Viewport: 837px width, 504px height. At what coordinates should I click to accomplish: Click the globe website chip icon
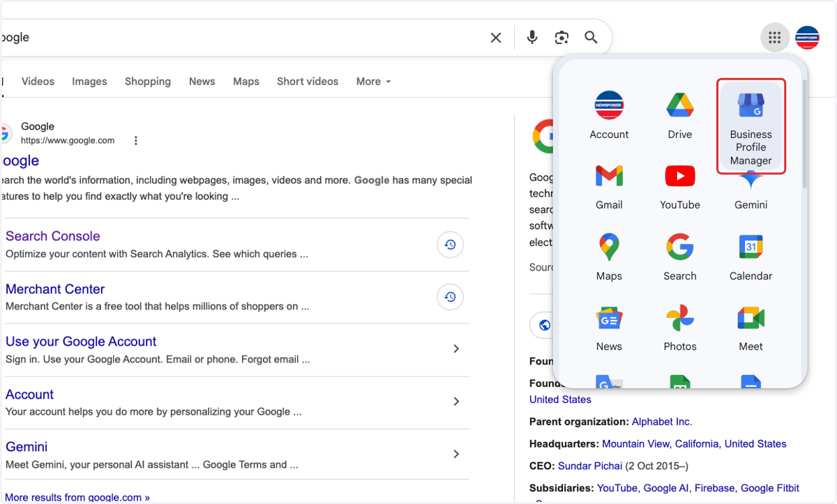point(545,326)
